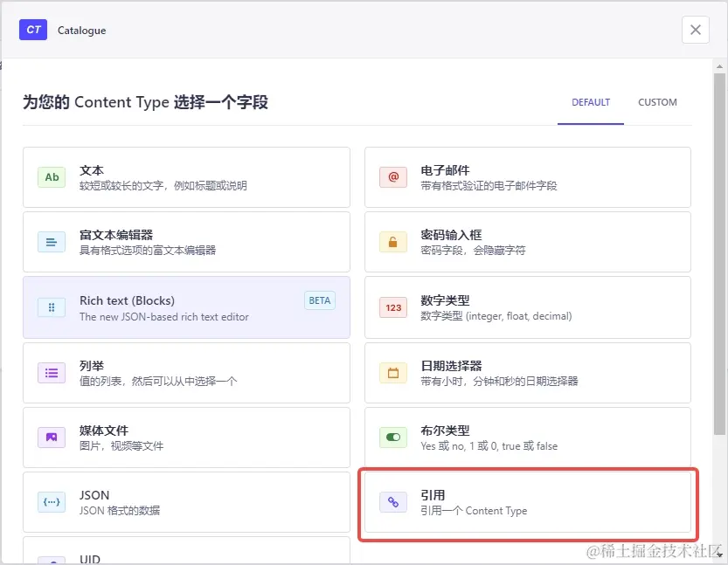Screen dimensions: 728x565
Task: Choose the JSON field title
Action: pyautogui.click(x=94, y=495)
